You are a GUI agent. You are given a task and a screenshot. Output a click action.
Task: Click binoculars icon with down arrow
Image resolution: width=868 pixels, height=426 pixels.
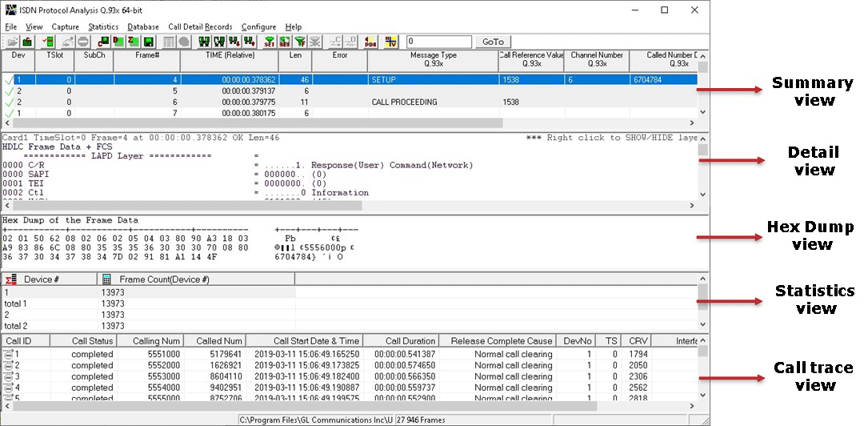[234, 42]
